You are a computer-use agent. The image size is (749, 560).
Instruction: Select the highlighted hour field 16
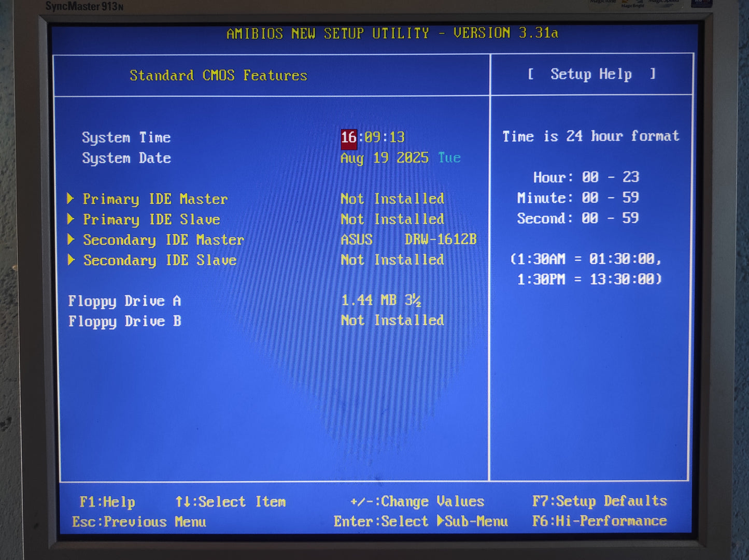click(348, 138)
